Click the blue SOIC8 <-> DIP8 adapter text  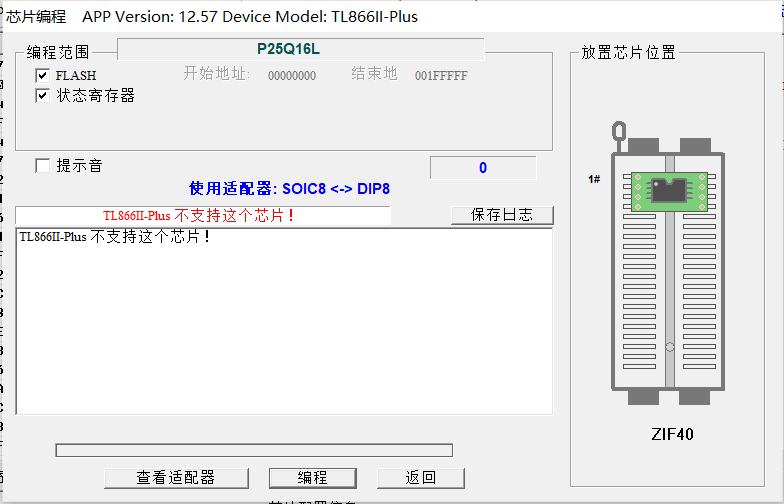[x=289, y=188]
